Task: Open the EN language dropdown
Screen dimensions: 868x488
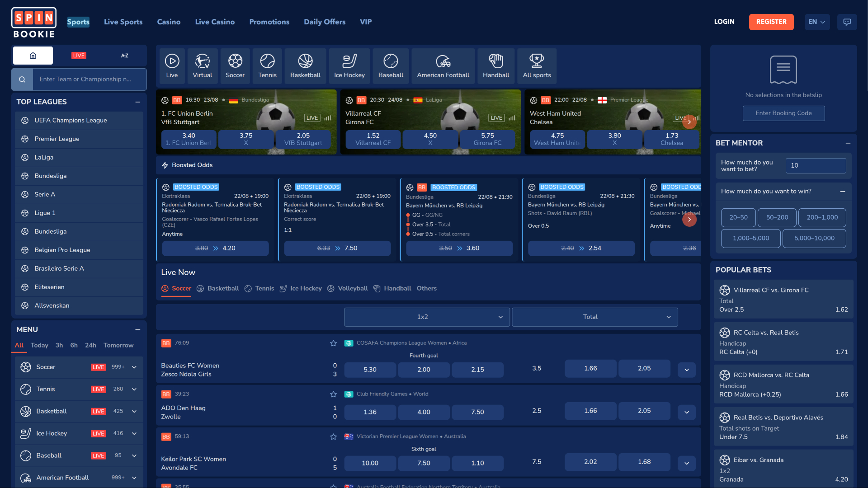Action: tap(816, 21)
